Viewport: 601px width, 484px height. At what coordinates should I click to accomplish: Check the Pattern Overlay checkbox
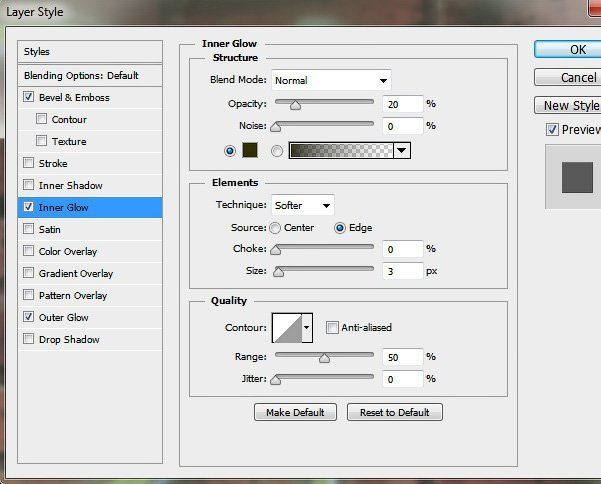click(28, 295)
